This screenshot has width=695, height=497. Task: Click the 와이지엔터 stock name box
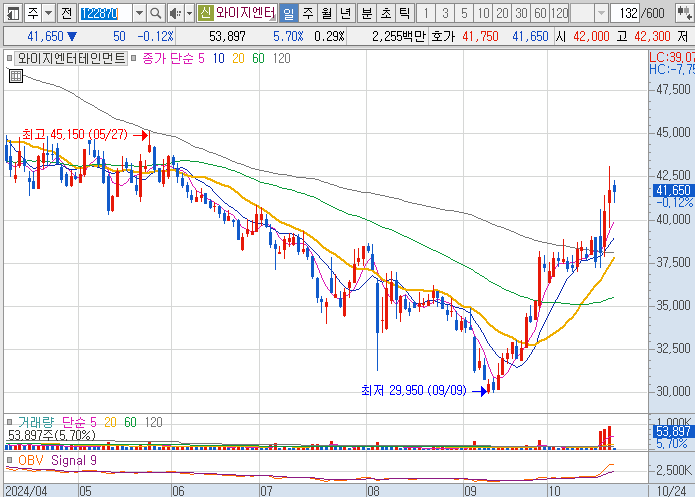click(x=246, y=13)
